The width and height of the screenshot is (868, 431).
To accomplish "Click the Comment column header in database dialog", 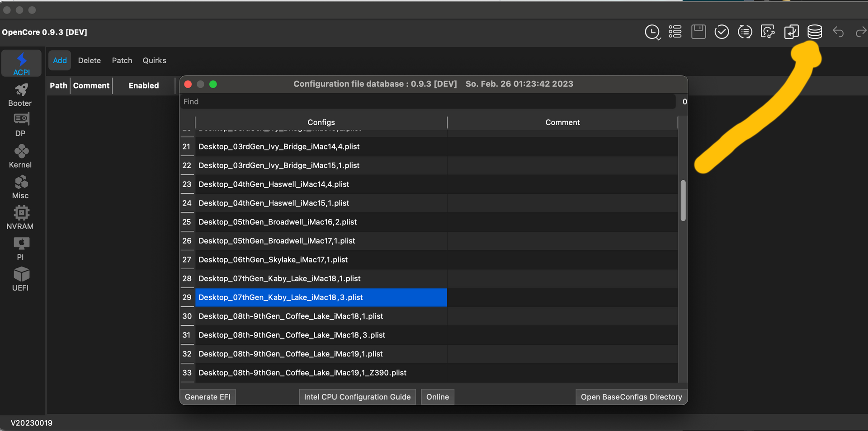I will [x=562, y=122].
